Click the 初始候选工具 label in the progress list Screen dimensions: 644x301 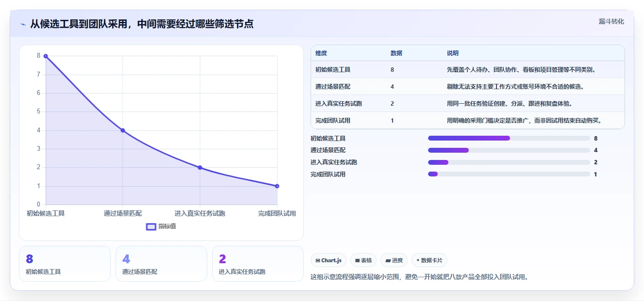[x=328, y=138]
